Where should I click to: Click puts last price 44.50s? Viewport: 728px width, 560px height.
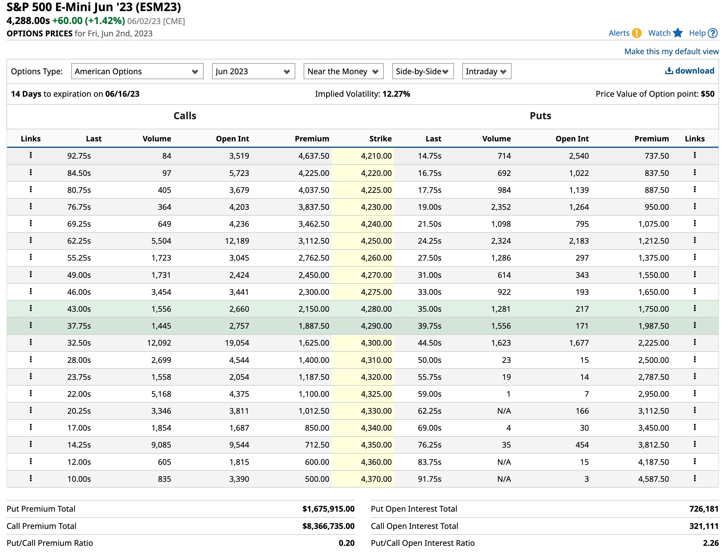click(429, 343)
